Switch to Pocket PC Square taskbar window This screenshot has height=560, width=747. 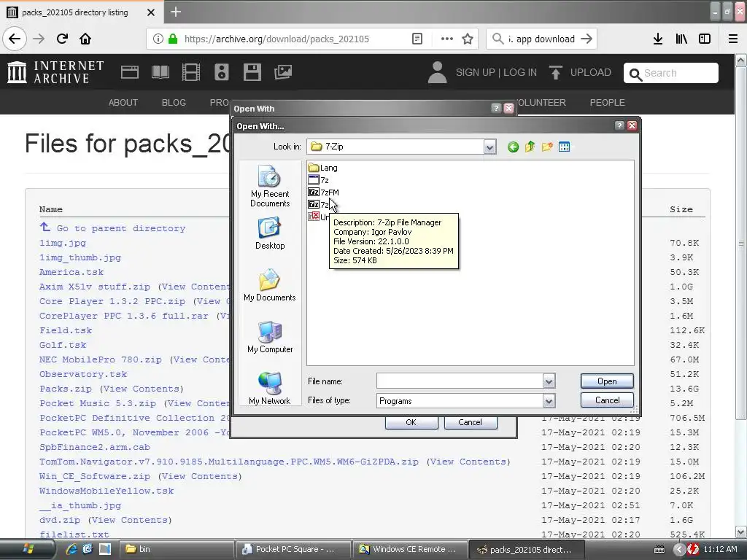coord(293,549)
